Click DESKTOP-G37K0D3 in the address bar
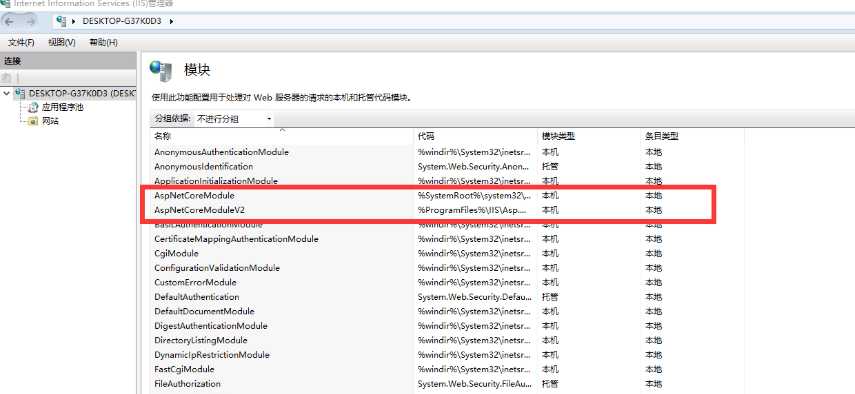This screenshot has height=394, width=855. (x=122, y=21)
